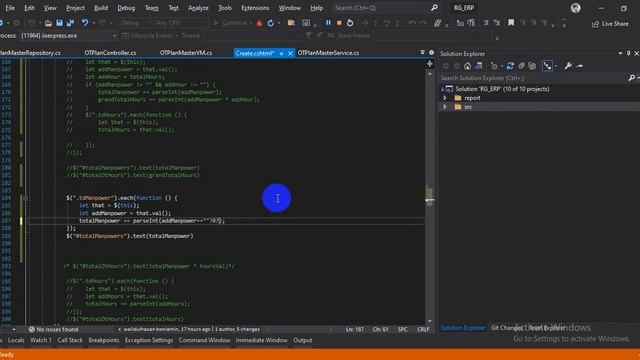Open the Process iisexpress.exe dropdown
Screen dimensions: 640x360
pyautogui.click(x=68, y=36)
